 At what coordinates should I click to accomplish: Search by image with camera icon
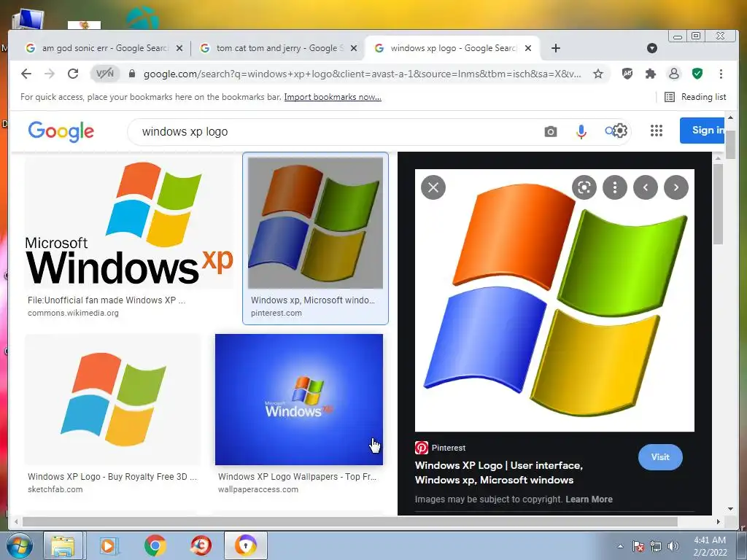pyautogui.click(x=550, y=131)
